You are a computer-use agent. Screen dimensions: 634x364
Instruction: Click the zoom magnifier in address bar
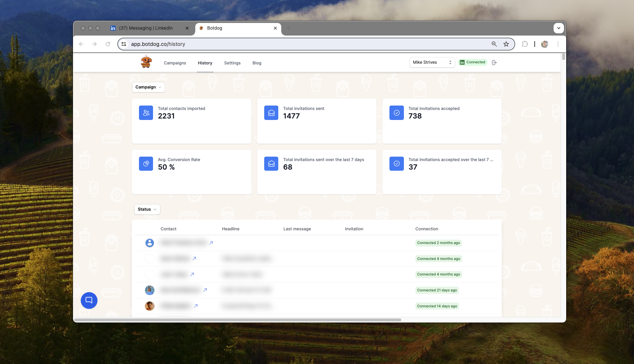[x=494, y=44]
